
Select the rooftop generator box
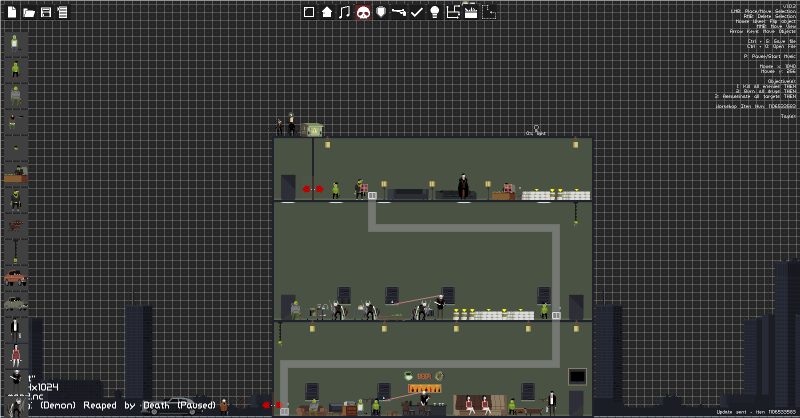click(x=311, y=130)
